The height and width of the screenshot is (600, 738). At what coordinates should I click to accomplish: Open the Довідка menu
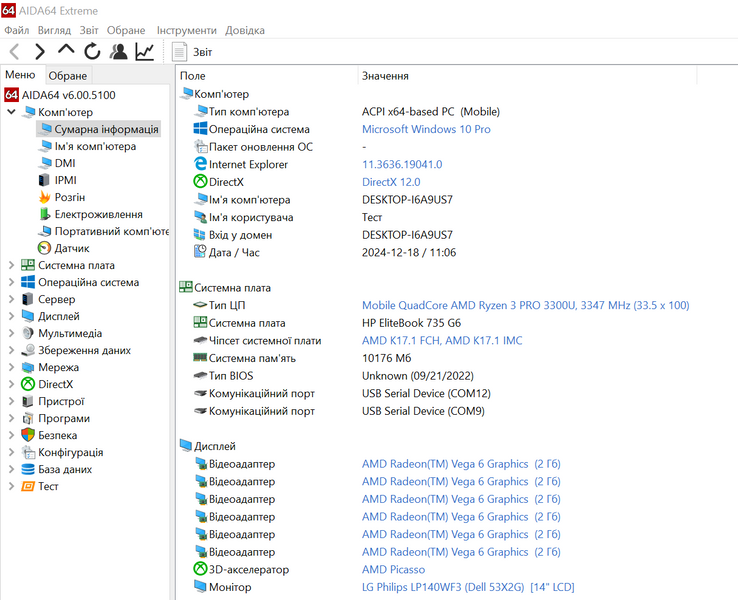(245, 30)
